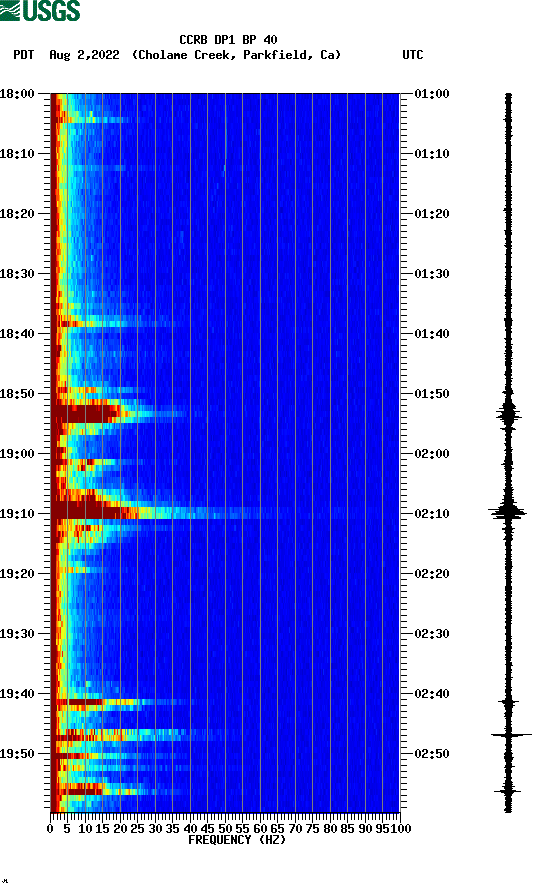The height and width of the screenshot is (892, 552).
Task: Click the 19:20 PDT time label
Action: point(17,574)
